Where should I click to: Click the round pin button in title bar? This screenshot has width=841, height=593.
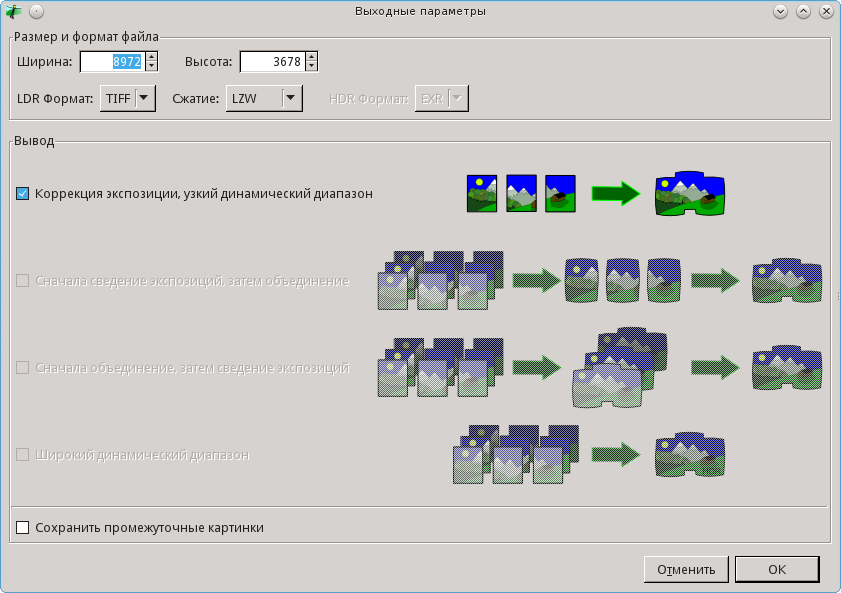click(36, 11)
